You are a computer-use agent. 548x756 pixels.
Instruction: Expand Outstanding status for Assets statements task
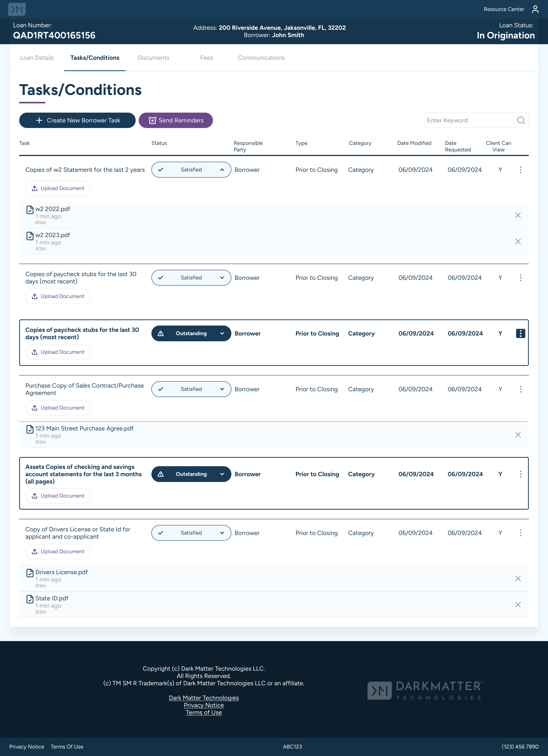222,474
